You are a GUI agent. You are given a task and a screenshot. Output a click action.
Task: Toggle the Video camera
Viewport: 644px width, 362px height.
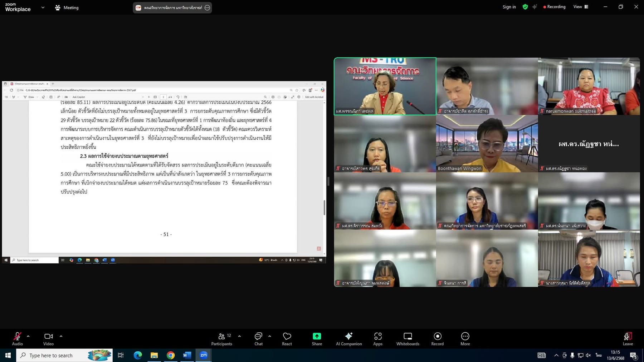tap(48, 339)
